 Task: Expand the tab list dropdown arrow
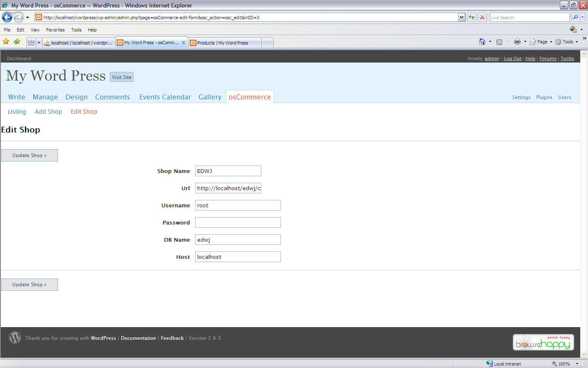point(39,43)
